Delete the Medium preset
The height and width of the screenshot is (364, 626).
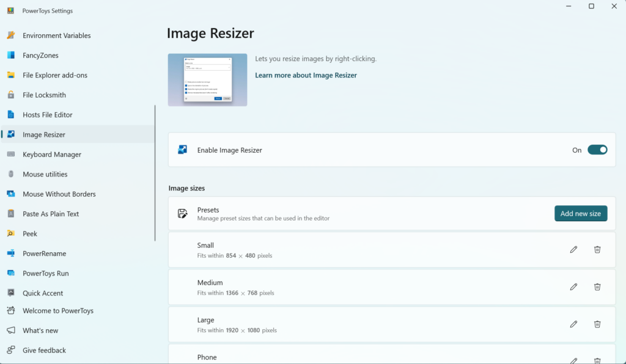click(x=597, y=286)
